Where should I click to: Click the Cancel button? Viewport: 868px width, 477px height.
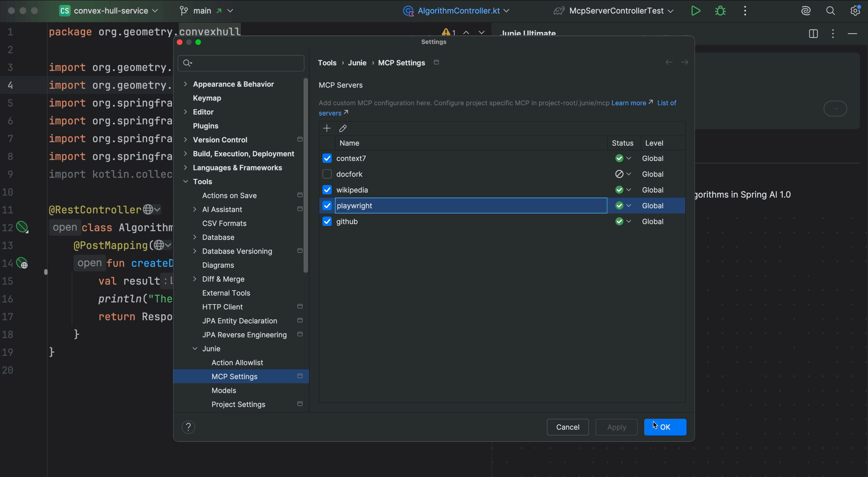(568, 427)
